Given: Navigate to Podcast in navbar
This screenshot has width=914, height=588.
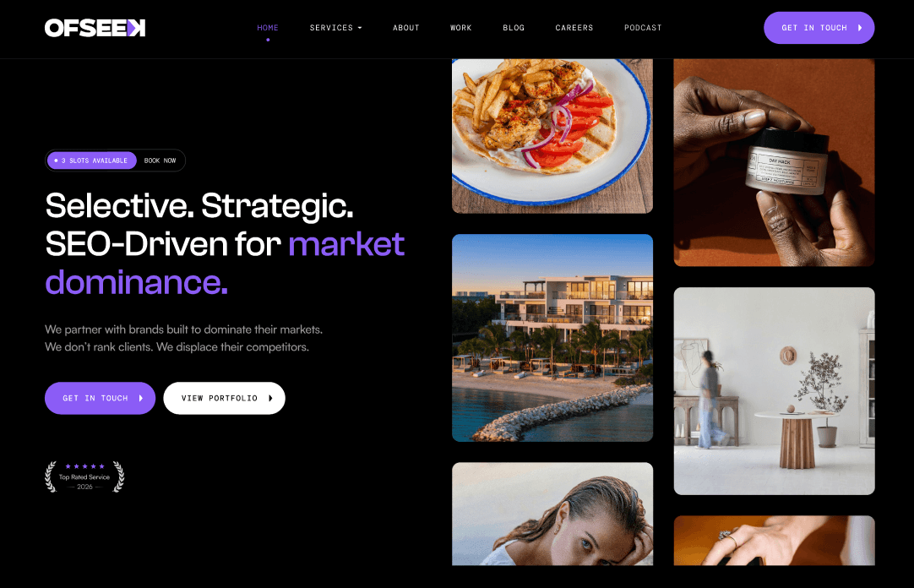Looking at the screenshot, I should pos(643,27).
